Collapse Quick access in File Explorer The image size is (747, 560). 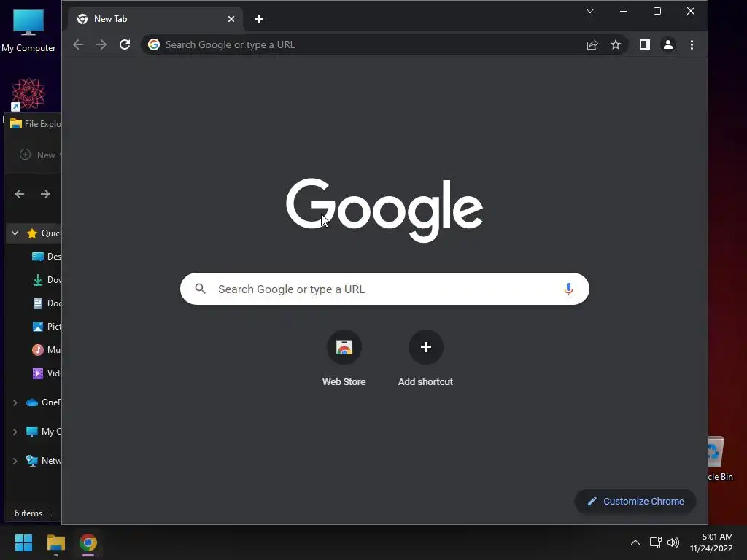point(15,233)
